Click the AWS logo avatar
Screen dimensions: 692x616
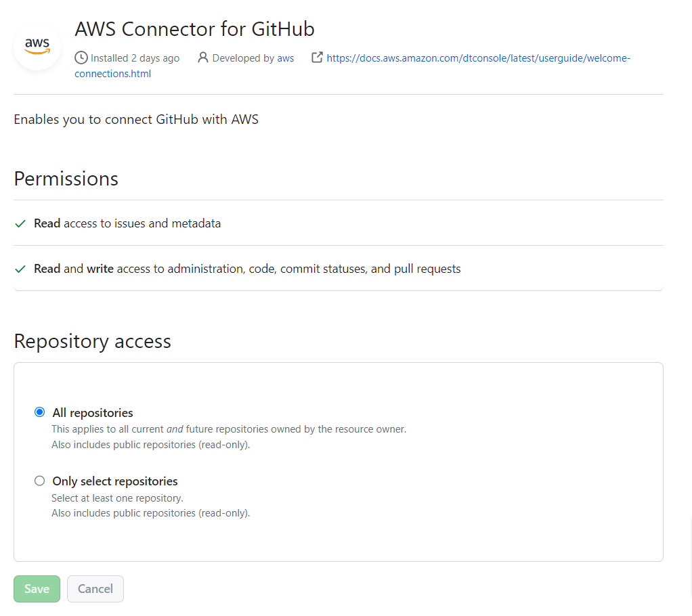(x=37, y=46)
